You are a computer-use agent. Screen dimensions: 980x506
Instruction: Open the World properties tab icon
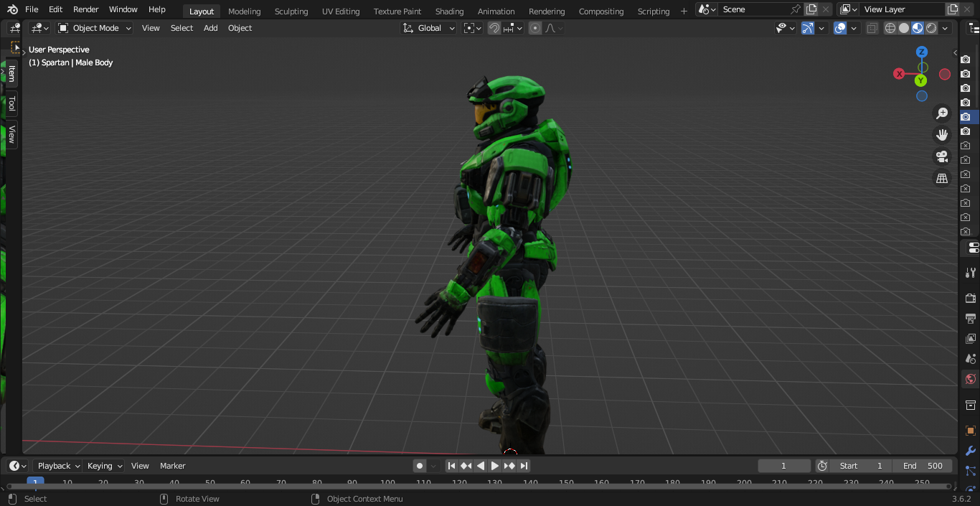(971, 379)
